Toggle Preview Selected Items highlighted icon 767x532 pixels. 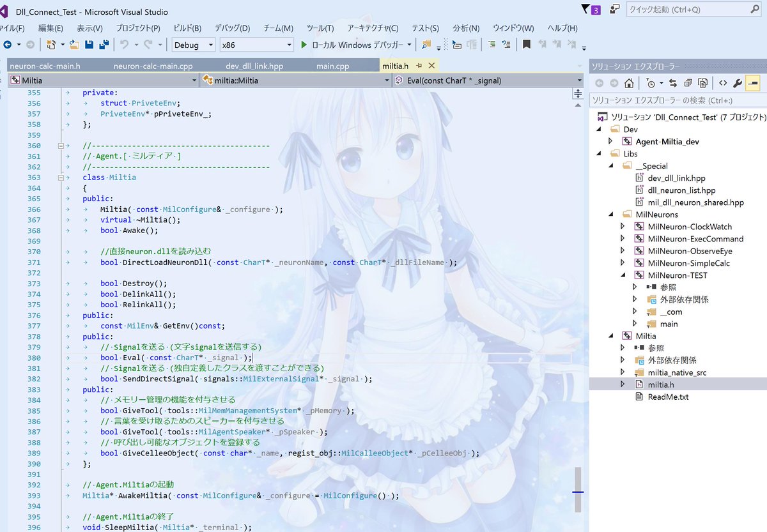tap(752, 83)
